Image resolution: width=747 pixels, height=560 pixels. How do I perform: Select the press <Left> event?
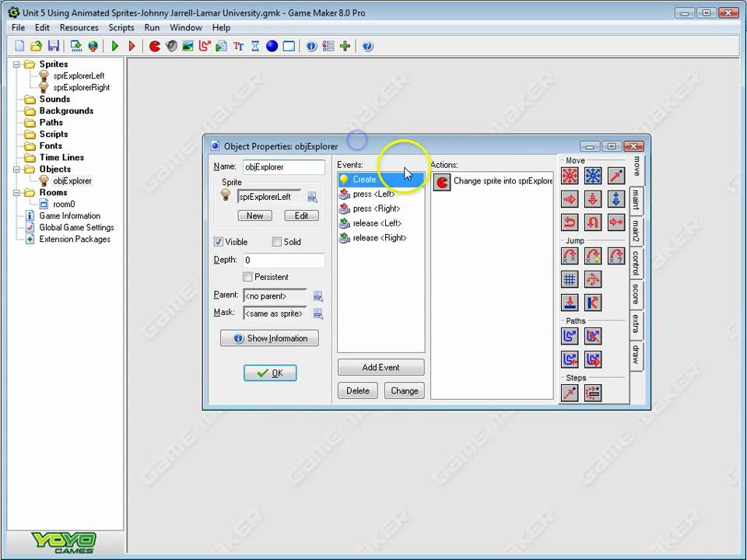coord(381,194)
